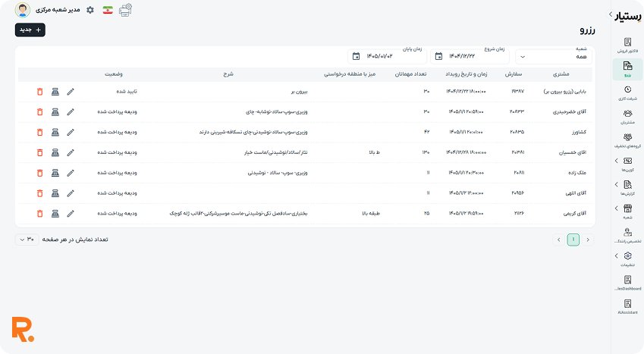This screenshot has height=354, width=644.
Task: Open the تنظیمات settings sidebar icon
Action: tap(627, 256)
